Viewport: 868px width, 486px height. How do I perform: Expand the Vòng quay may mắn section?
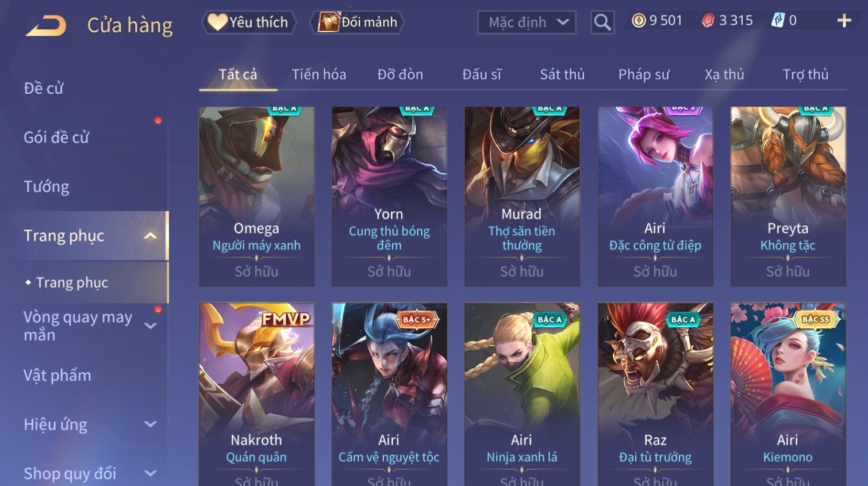(x=151, y=326)
